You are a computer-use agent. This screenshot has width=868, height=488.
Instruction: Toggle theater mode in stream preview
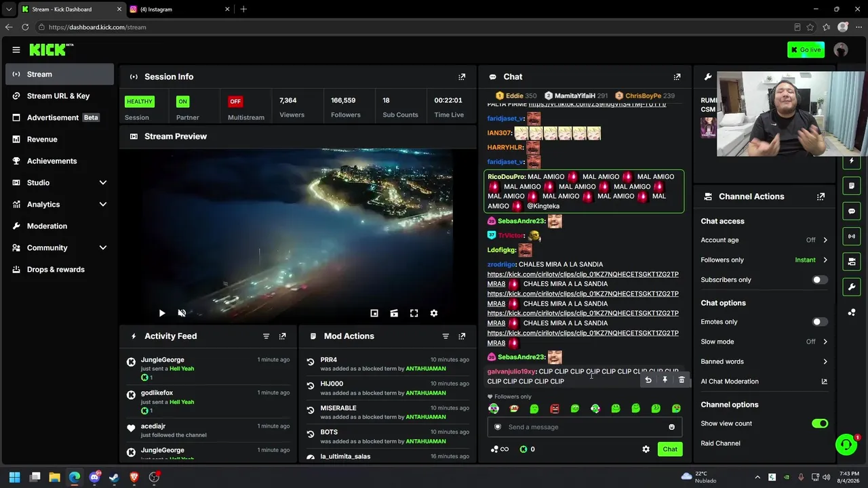pyautogui.click(x=394, y=313)
